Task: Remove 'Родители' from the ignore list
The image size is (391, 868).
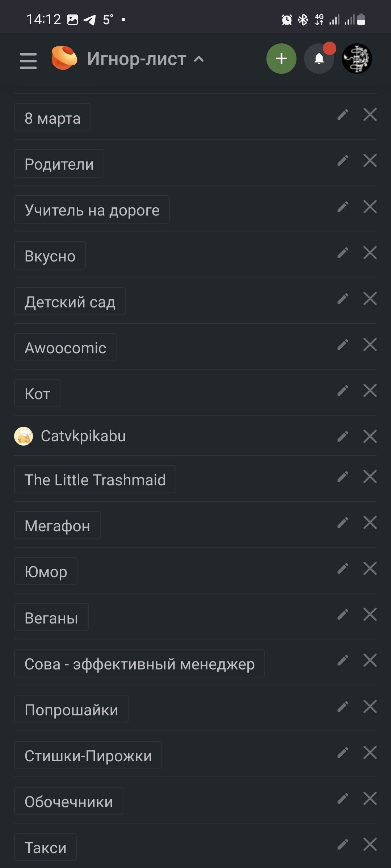Action: [370, 161]
